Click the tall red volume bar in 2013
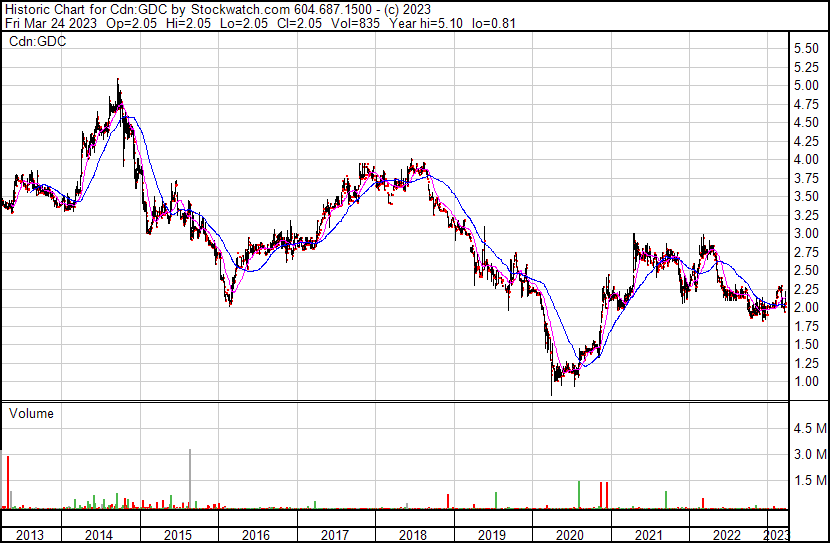This screenshot has height=543, width=830. pyautogui.click(x=8, y=482)
